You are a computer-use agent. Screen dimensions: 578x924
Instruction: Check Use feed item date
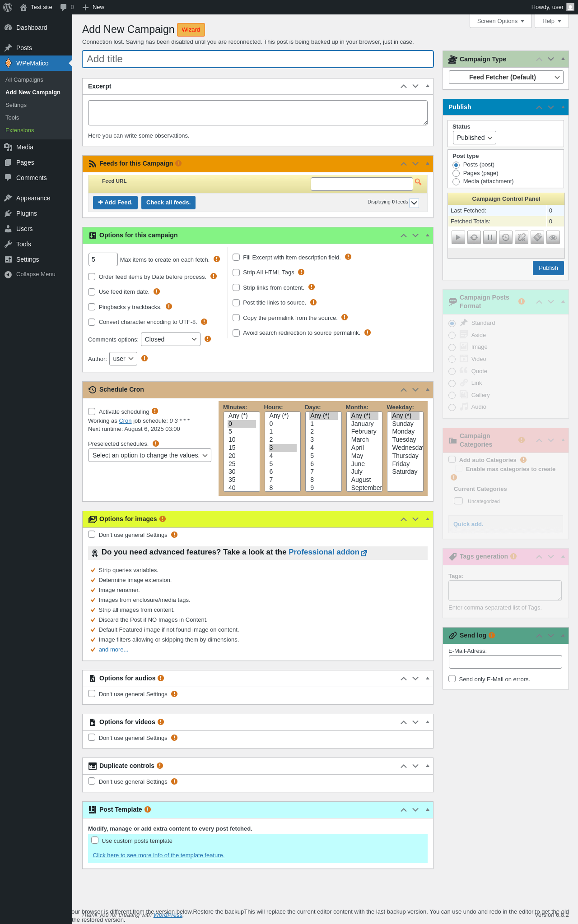pos(92,292)
